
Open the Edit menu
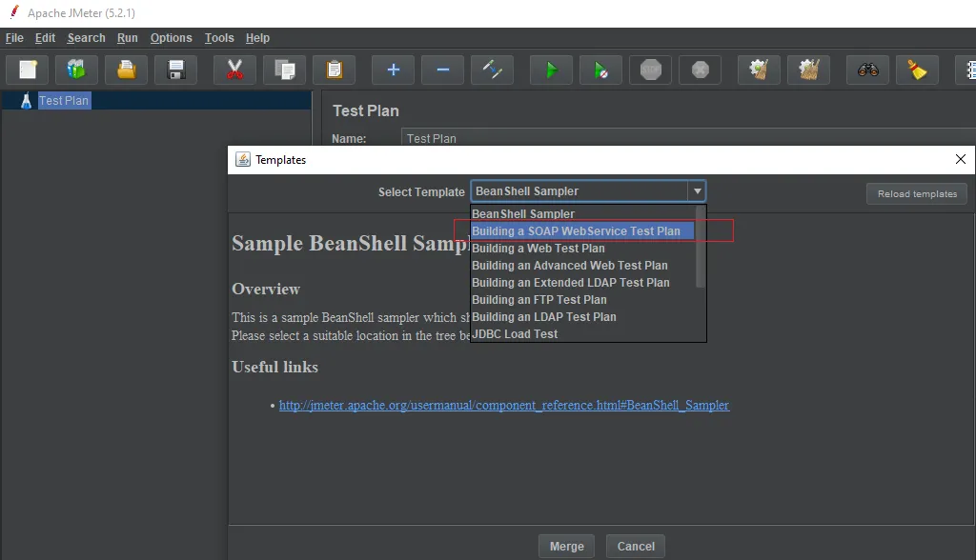(45, 38)
